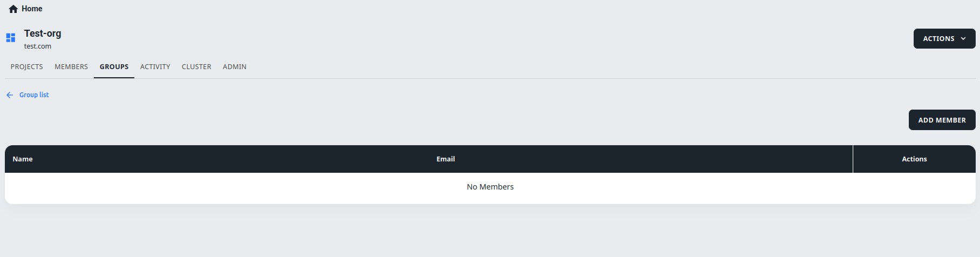Viewport: 980px width, 257px height.
Task: Click the Home house icon
Action: point(13,9)
